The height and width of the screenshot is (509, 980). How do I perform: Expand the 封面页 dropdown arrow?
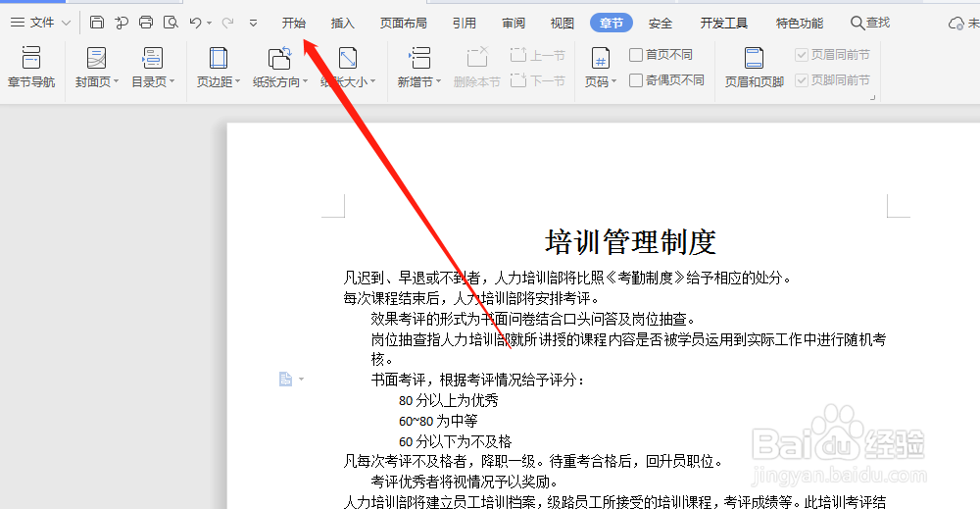click(117, 81)
